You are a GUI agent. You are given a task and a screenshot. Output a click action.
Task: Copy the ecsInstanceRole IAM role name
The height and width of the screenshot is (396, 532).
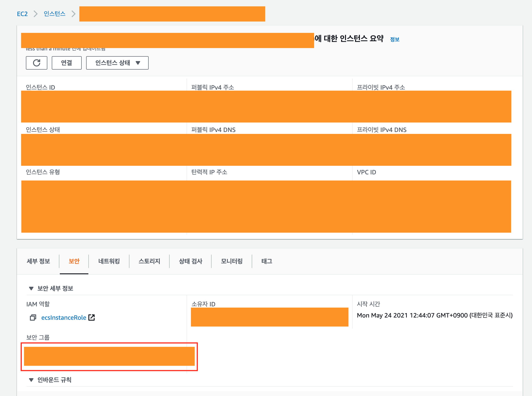click(33, 318)
